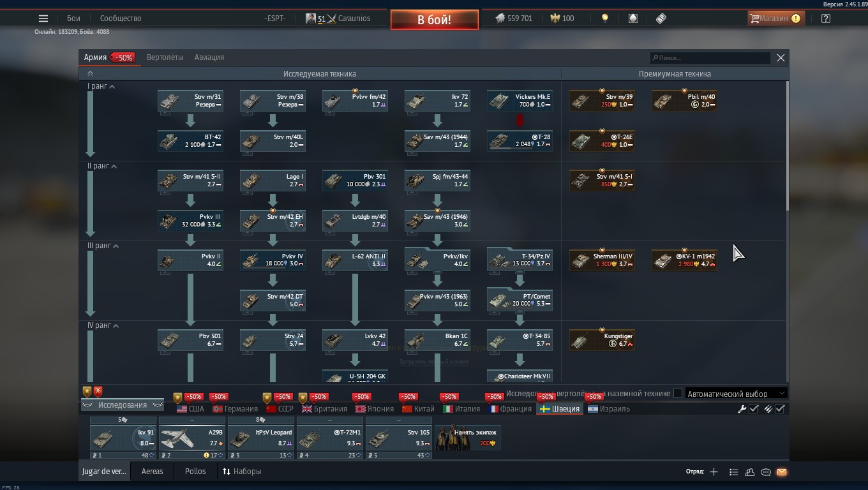The height and width of the screenshot is (490, 868).
Task: Open the lightbulb hints icon
Action: tap(605, 19)
